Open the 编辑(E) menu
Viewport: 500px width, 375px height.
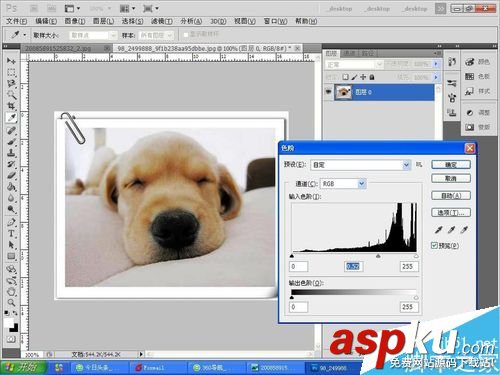pos(46,21)
